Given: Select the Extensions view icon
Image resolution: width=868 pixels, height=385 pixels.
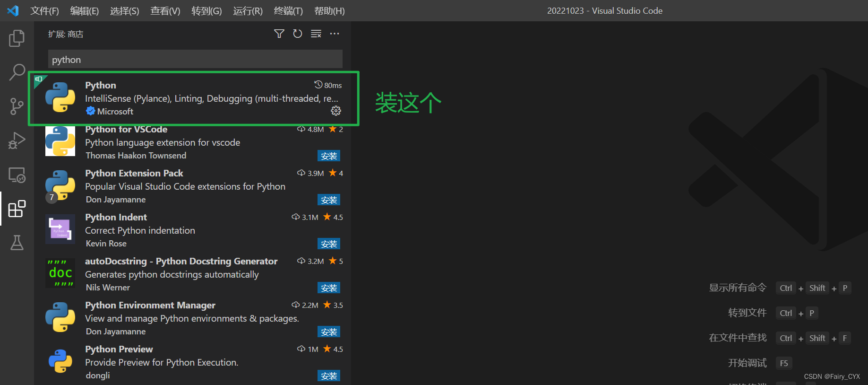Looking at the screenshot, I should pyautogui.click(x=17, y=209).
